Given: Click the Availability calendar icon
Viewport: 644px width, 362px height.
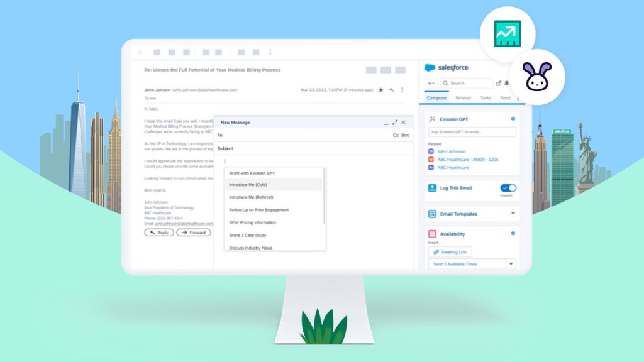Looking at the screenshot, I should [x=432, y=233].
